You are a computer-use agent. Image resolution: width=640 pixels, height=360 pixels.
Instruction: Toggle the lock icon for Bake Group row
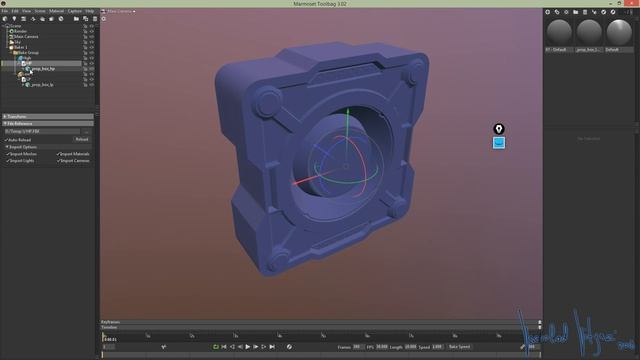click(85, 53)
